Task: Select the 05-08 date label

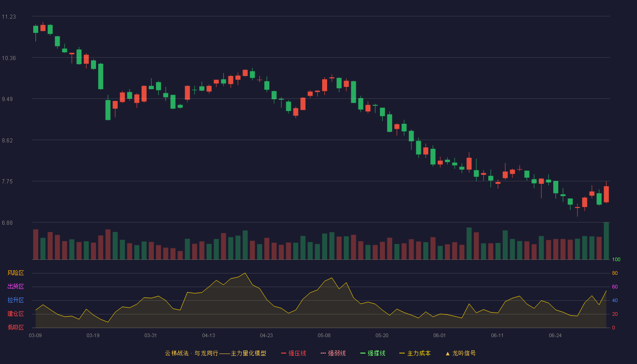Action: pos(324,335)
